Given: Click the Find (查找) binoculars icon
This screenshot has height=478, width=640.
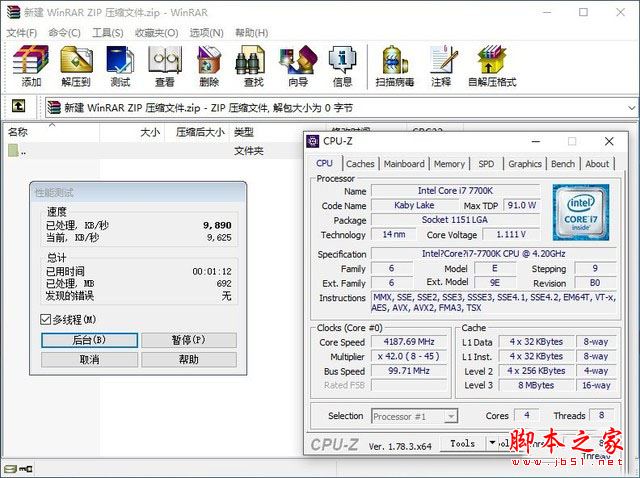Looking at the screenshot, I should coord(250,60).
